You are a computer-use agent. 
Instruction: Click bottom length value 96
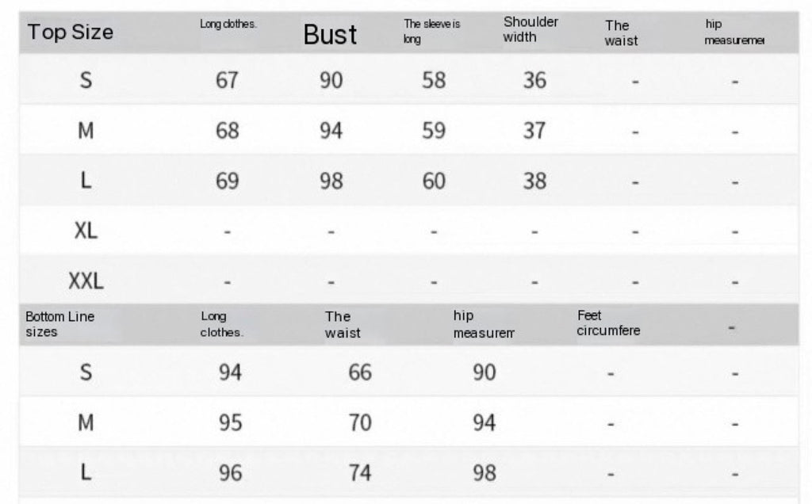click(x=230, y=473)
